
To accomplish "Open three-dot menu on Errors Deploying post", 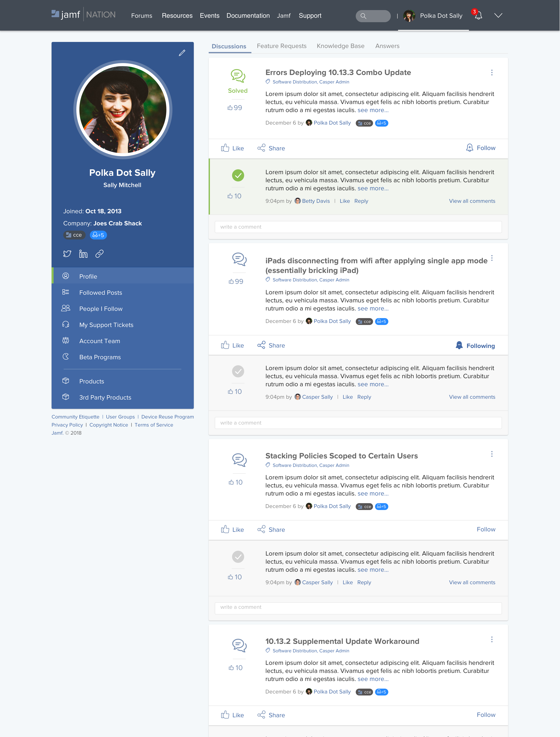I will (x=492, y=73).
